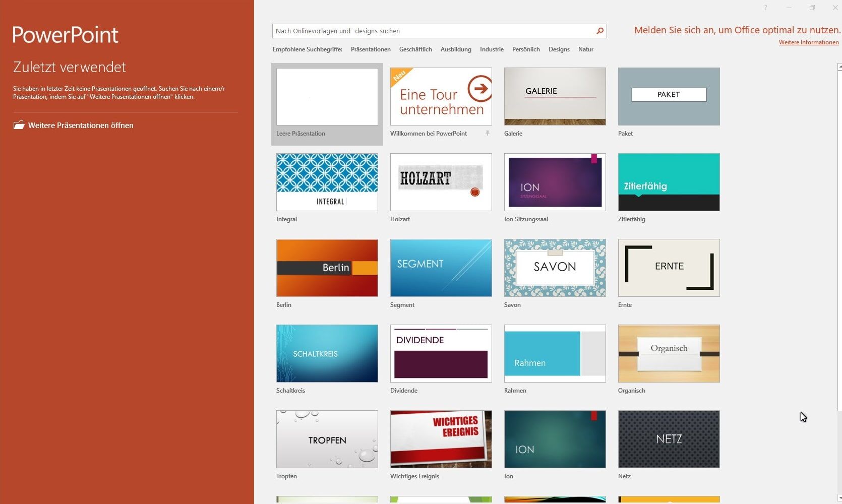842x504 pixels.
Task: Pick the Dividende template thumbnail
Action: point(441,354)
